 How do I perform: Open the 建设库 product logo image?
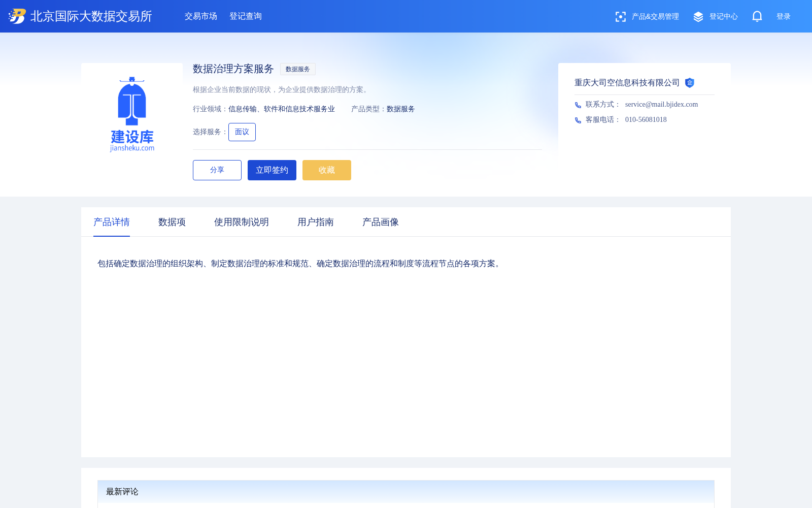pyautogui.click(x=132, y=114)
